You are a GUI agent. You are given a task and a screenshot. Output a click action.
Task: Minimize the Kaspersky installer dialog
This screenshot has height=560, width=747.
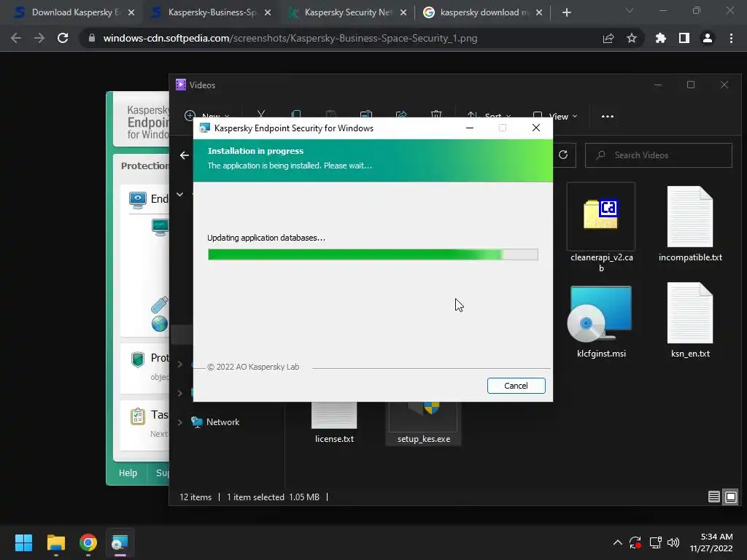470,128
